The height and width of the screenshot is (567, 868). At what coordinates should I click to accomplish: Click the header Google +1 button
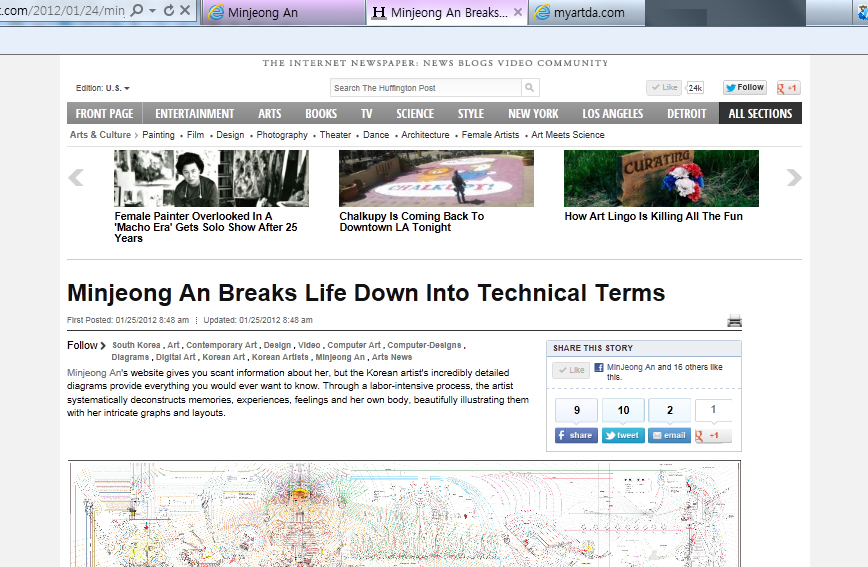tap(788, 87)
